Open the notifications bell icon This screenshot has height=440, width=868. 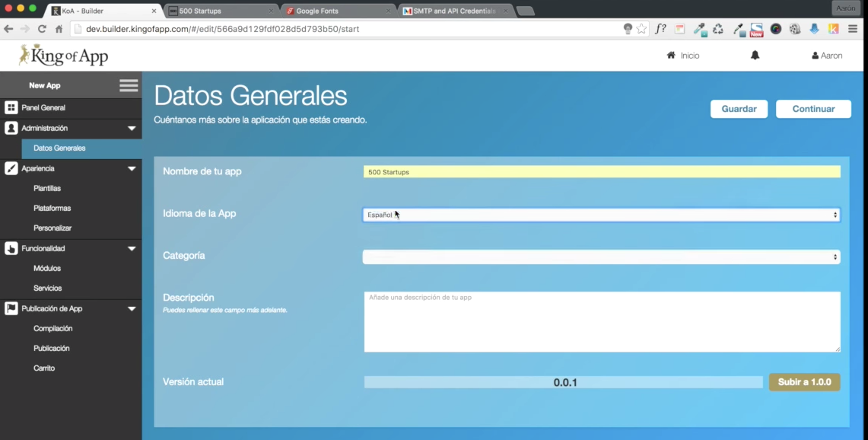tap(754, 55)
